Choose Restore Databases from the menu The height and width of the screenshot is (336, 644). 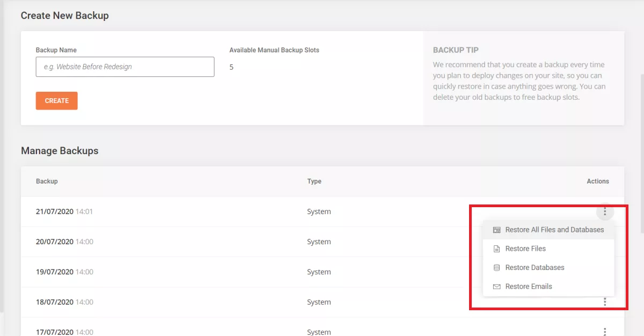pyautogui.click(x=548, y=267)
